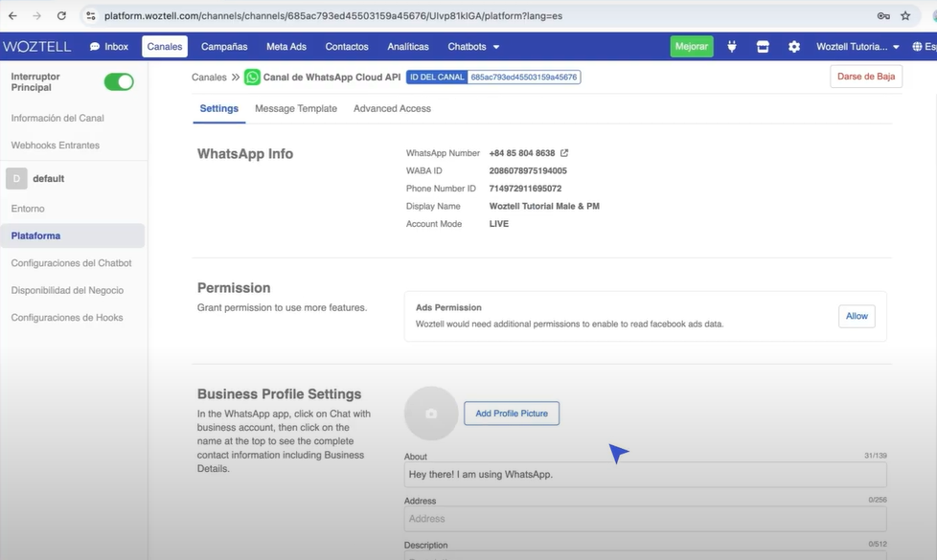Click the LIVE account mode value

[x=499, y=224]
